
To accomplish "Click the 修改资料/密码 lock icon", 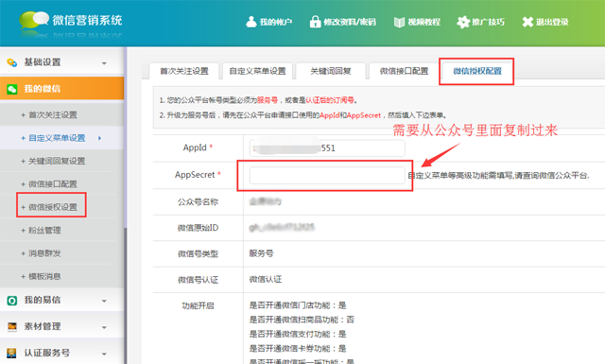I will click(315, 22).
